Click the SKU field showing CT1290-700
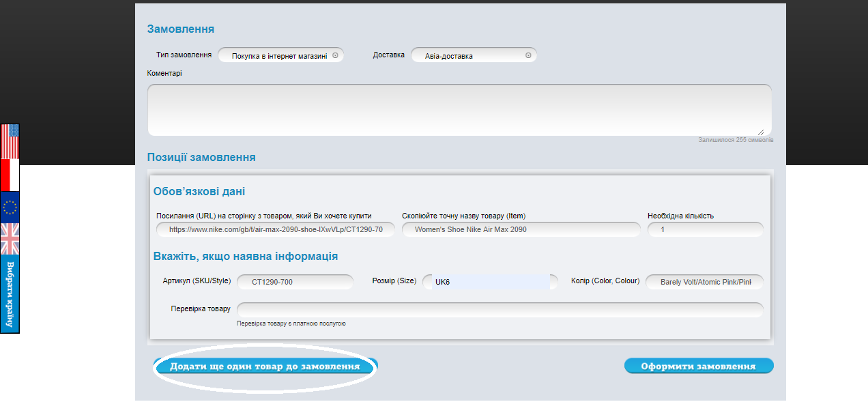868x417 pixels. (295, 281)
